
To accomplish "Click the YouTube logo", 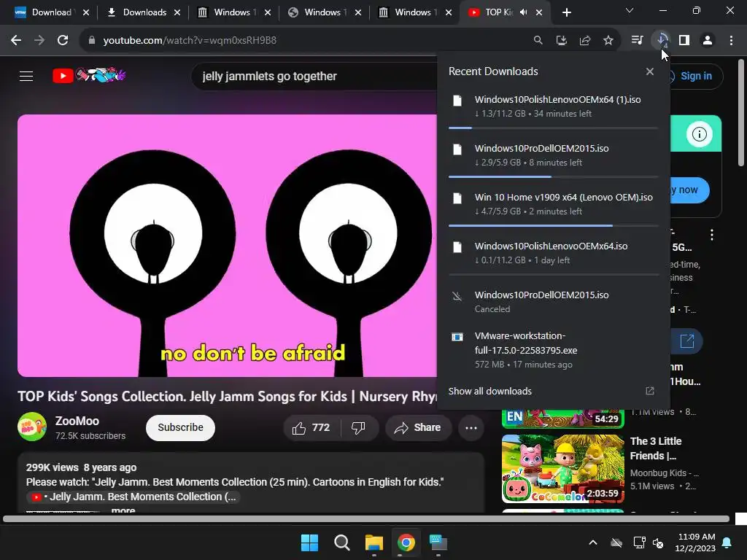I will tap(89, 75).
